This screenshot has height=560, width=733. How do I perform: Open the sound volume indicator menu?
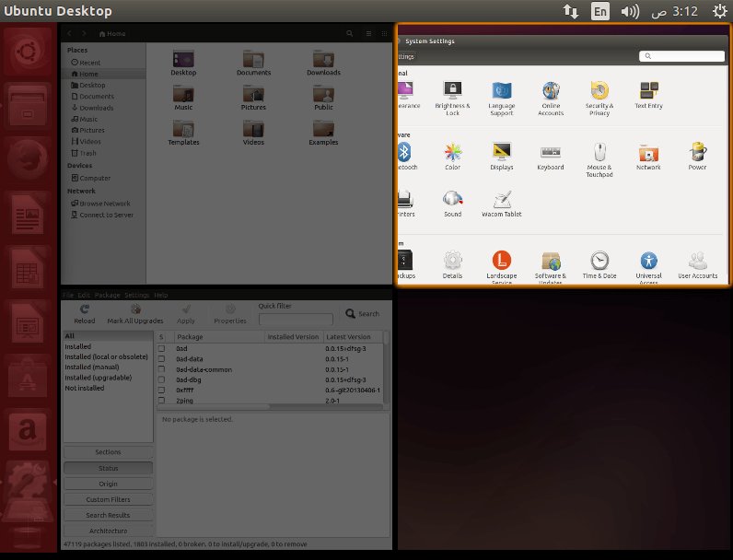(629, 11)
